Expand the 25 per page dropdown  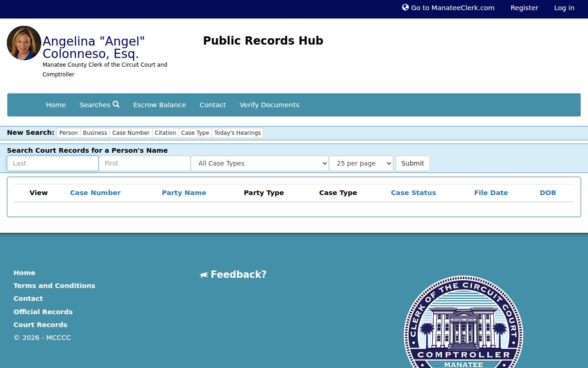point(361,163)
